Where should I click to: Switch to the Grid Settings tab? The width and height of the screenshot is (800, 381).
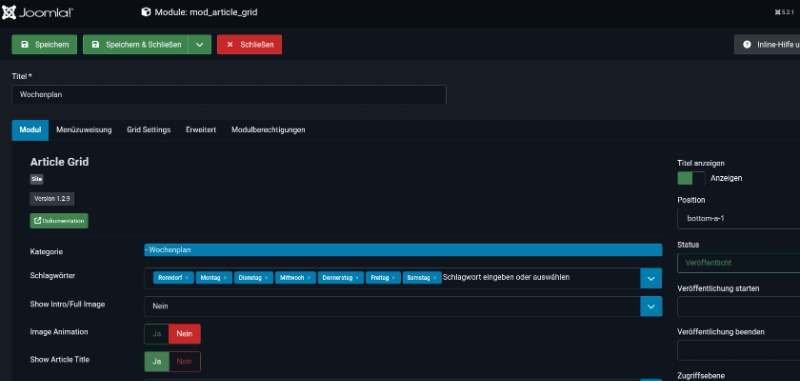coord(148,130)
